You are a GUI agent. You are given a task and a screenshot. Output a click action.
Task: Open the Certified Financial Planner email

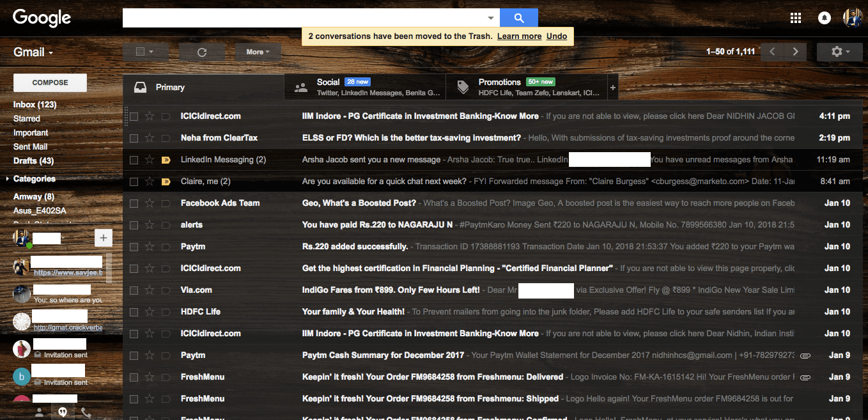click(x=492, y=268)
